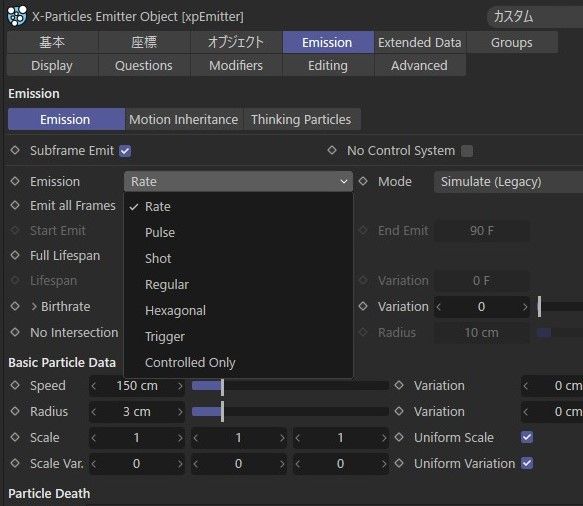
Task: Choose Hexagonal from the emission list
Action: click(x=238, y=310)
